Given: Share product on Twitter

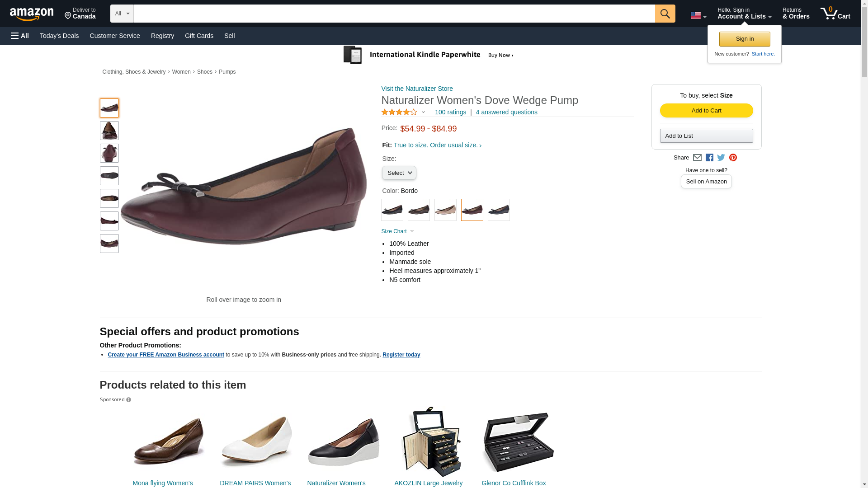Looking at the screenshot, I should (x=721, y=158).
